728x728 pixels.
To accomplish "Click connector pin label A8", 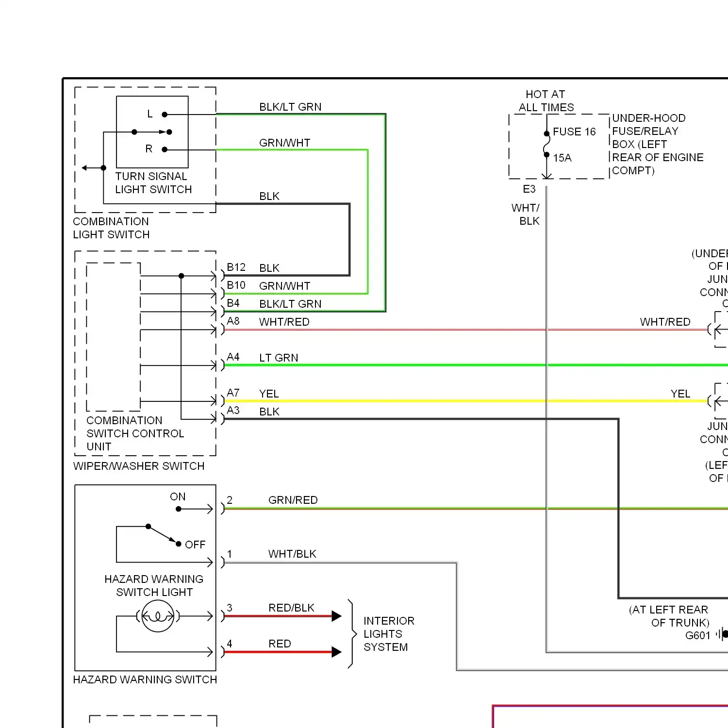I will click(233, 321).
